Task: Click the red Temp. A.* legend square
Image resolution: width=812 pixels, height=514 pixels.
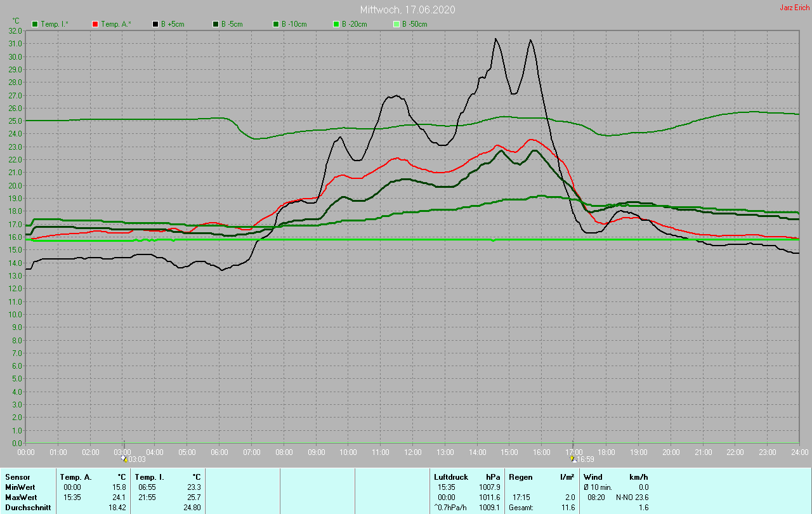Action: click(x=95, y=24)
